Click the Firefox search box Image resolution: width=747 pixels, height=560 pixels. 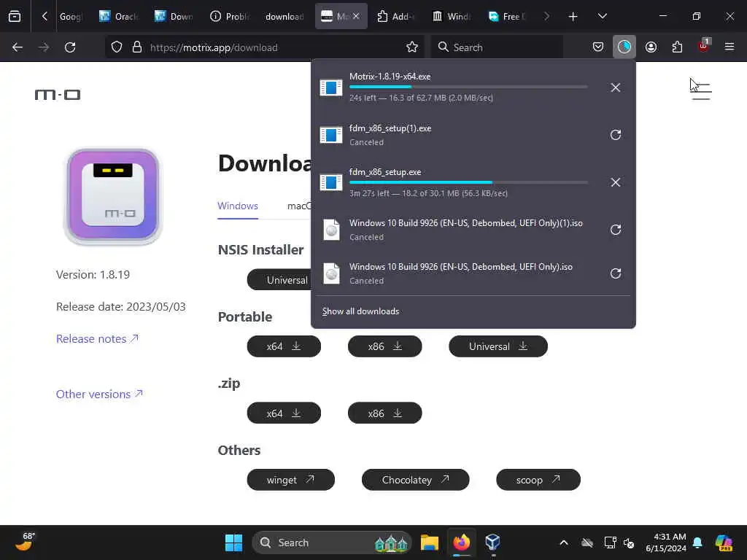[497, 47]
